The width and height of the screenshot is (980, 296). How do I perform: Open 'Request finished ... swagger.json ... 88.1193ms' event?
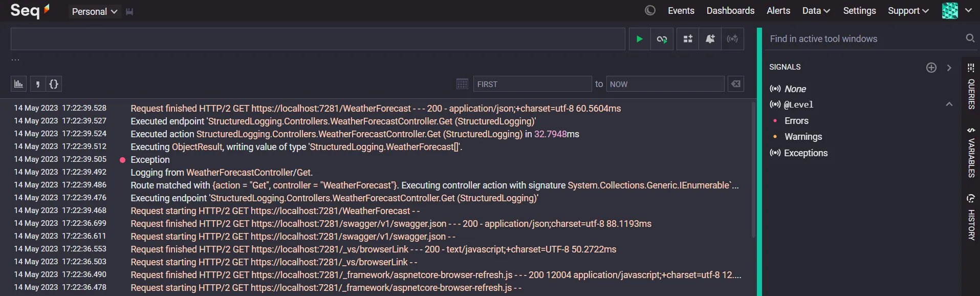[391, 224]
